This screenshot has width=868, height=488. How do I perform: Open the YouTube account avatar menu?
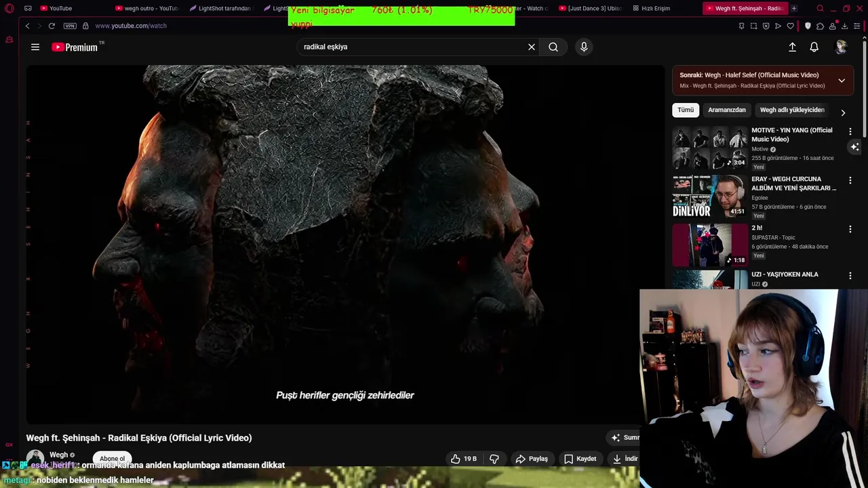click(x=841, y=47)
